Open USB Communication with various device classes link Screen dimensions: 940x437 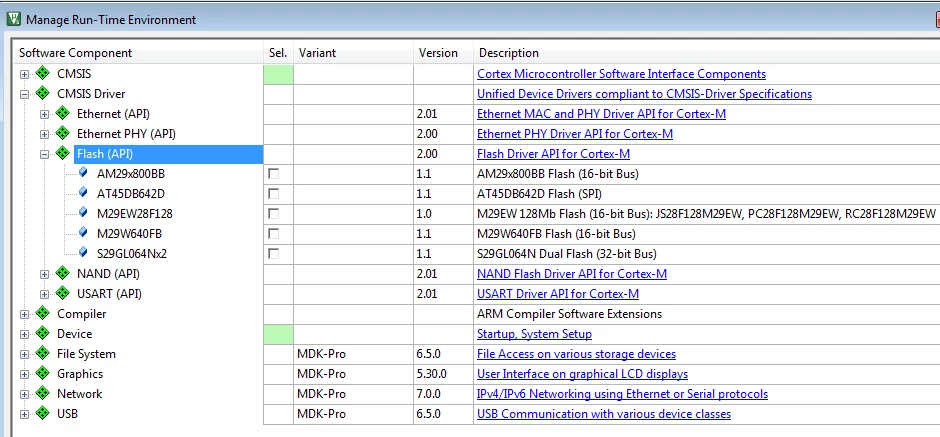604,414
